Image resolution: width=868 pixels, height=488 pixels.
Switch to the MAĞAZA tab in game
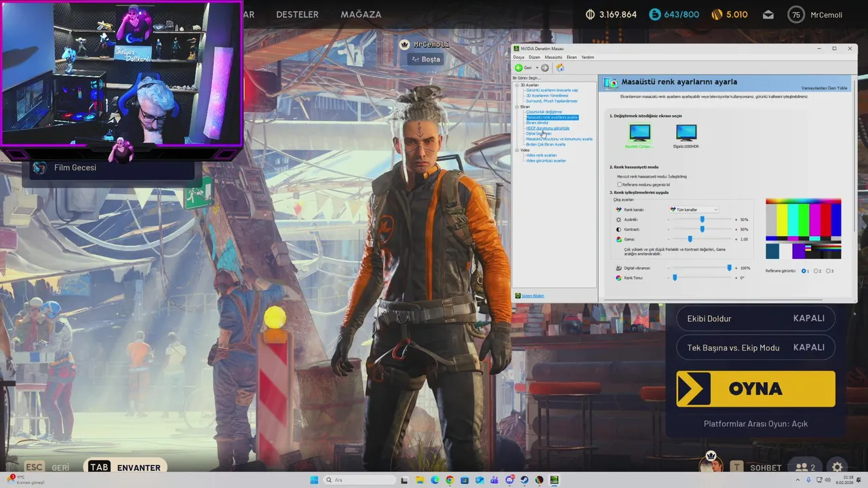361,14
